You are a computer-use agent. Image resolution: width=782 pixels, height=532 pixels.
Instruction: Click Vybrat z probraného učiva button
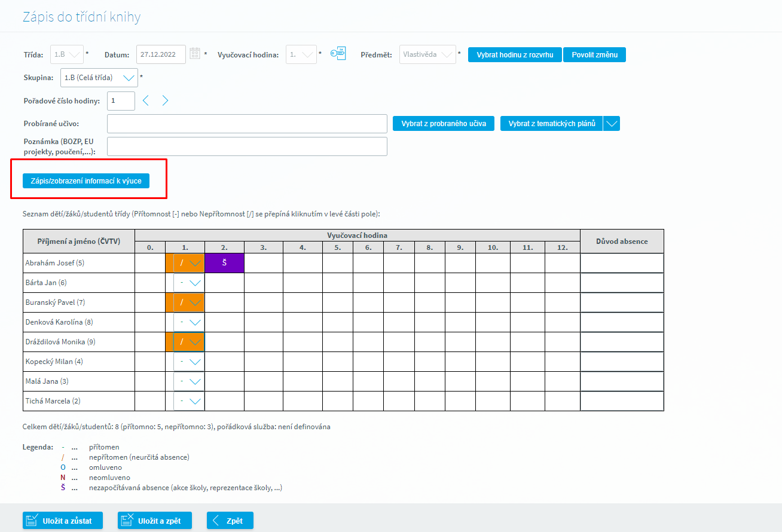(x=444, y=124)
